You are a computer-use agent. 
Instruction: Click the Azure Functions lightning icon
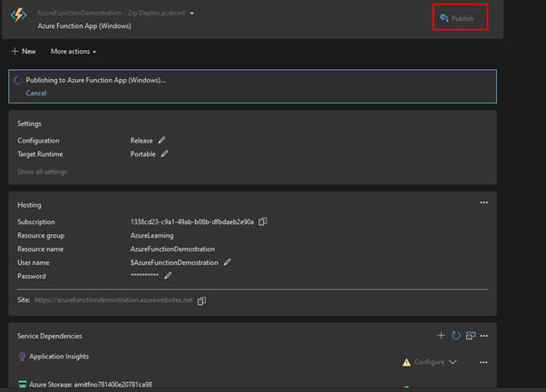(19, 15)
